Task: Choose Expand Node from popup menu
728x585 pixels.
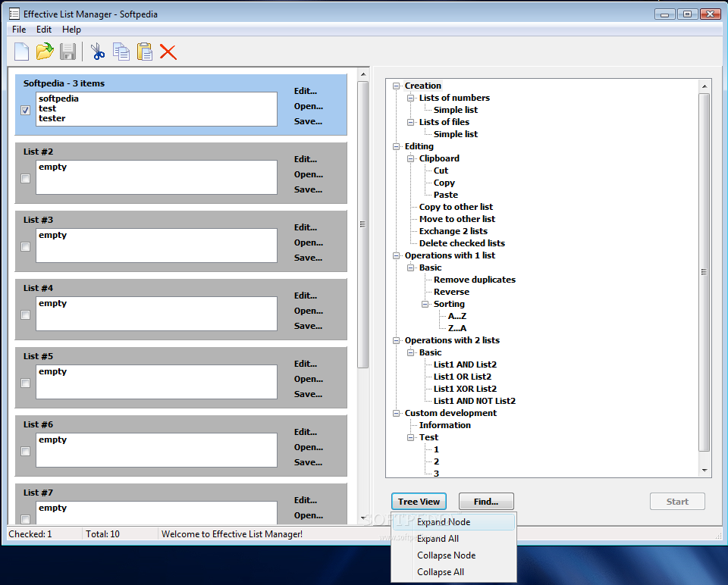Action: coord(453,522)
